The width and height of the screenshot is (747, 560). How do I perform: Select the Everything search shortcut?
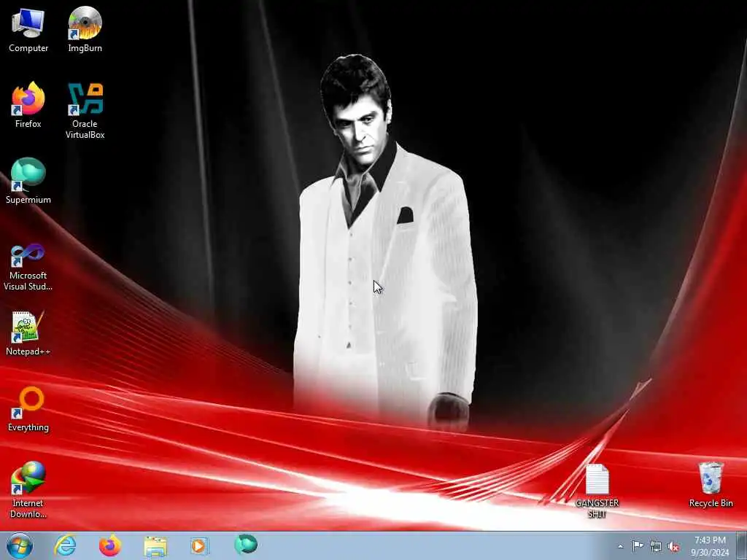point(28,408)
